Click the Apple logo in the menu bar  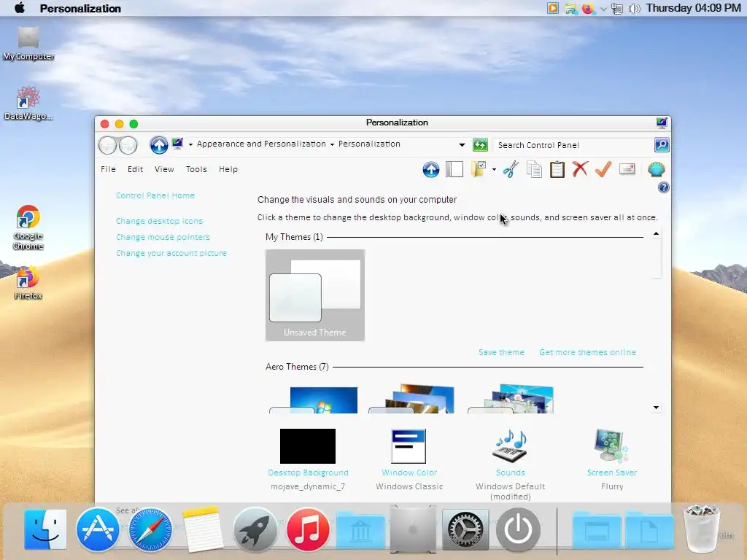20,8
